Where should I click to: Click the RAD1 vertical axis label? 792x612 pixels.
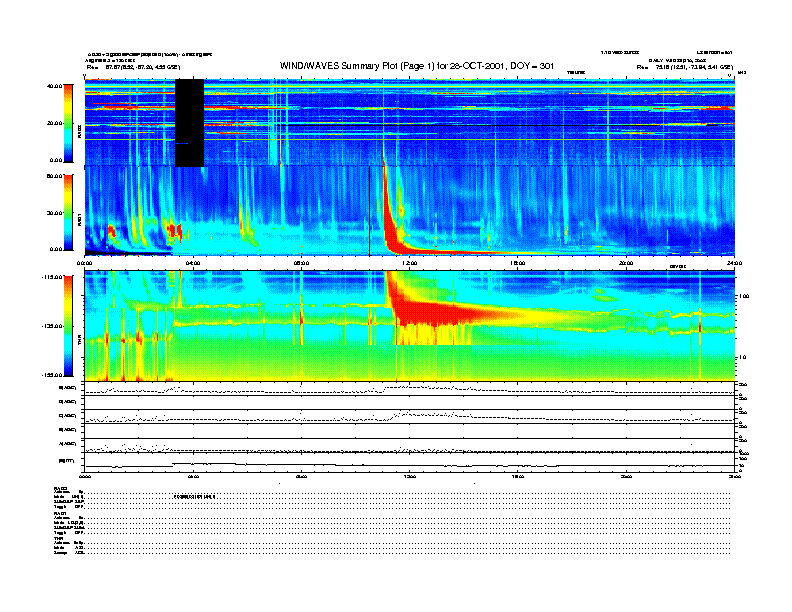click(79, 219)
